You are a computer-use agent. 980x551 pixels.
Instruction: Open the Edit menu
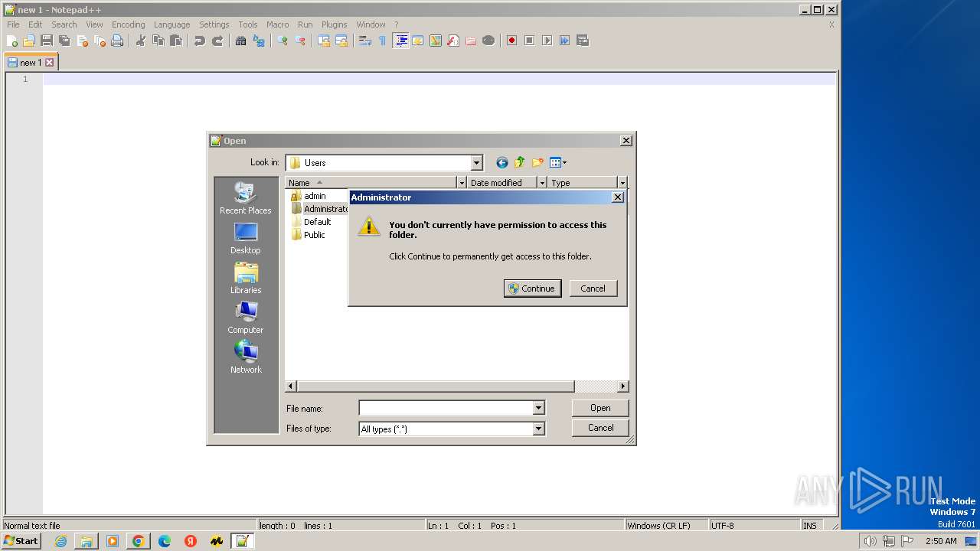[35, 24]
